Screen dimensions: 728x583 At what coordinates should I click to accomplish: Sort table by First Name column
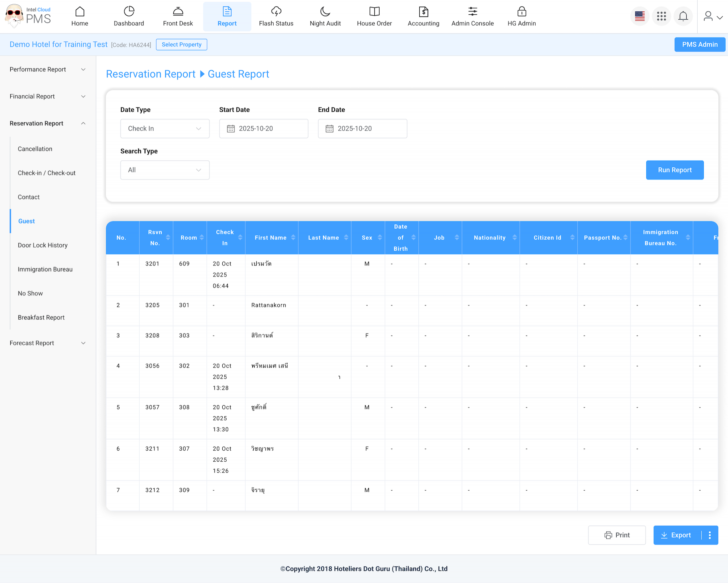293,238
